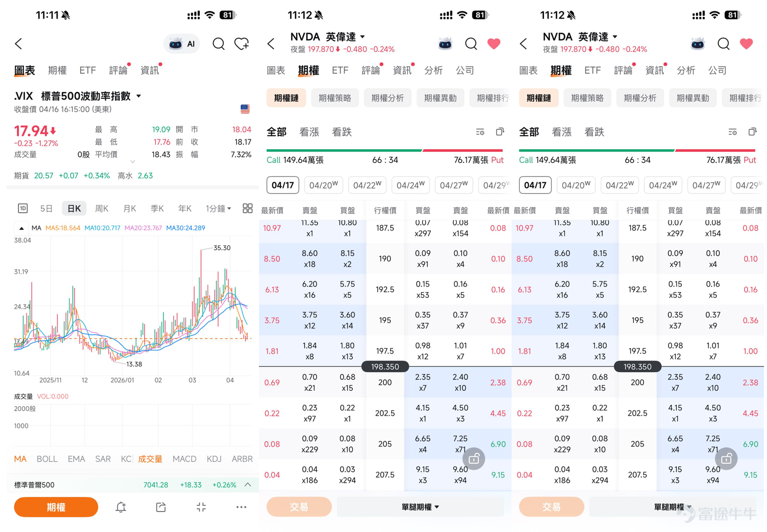
Task: Open the .VIX symbol dropdown arrow
Action: pos(139,96)
